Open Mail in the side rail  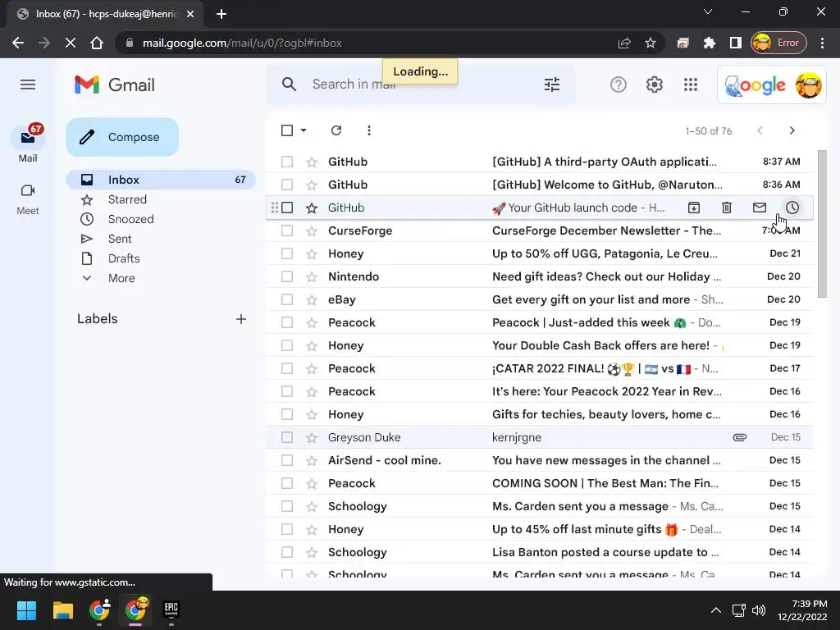tap(28, 144)
